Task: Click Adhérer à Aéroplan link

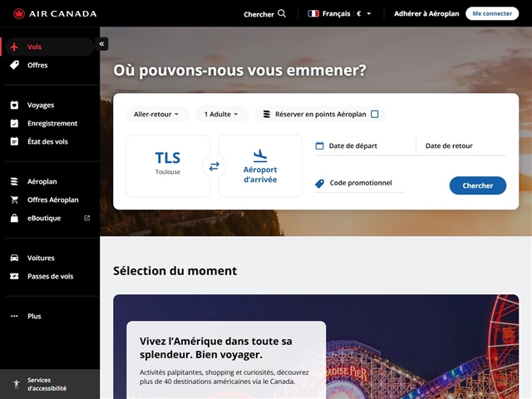Action: 426,13
